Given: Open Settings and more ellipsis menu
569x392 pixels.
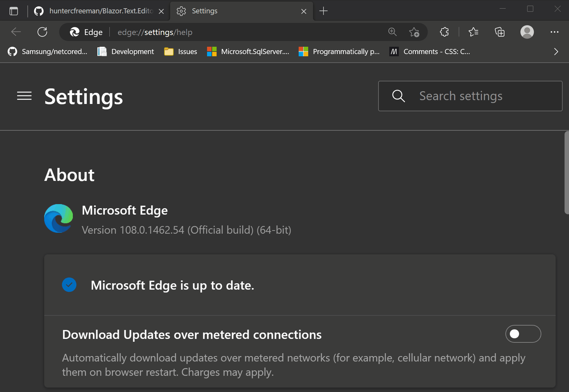Looking at the screenshot, I should point(554,32).
